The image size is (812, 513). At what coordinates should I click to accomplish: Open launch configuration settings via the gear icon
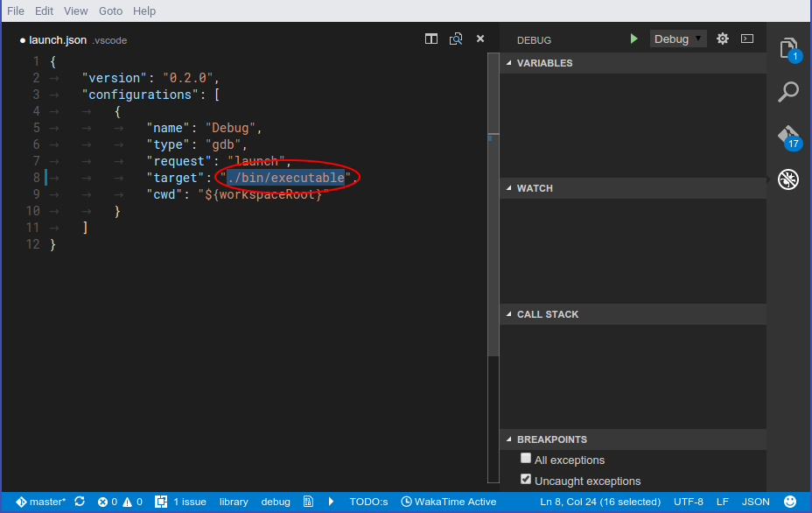click(x=723, y=39)
